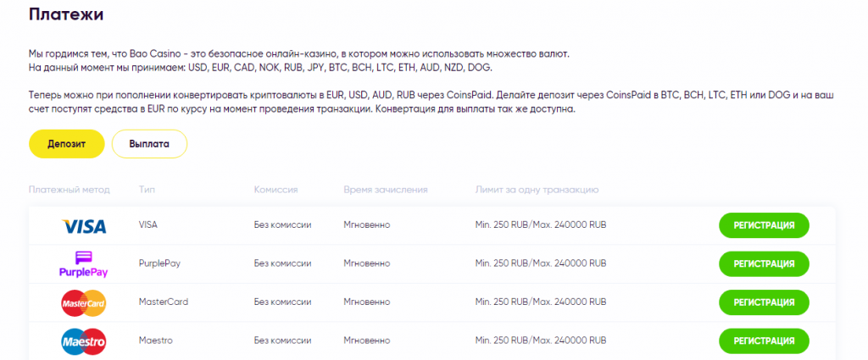Screen dimensions: 868x360
Task: Click the VISA logo icon
Action: pyautogui.click(x=84, y=226)
